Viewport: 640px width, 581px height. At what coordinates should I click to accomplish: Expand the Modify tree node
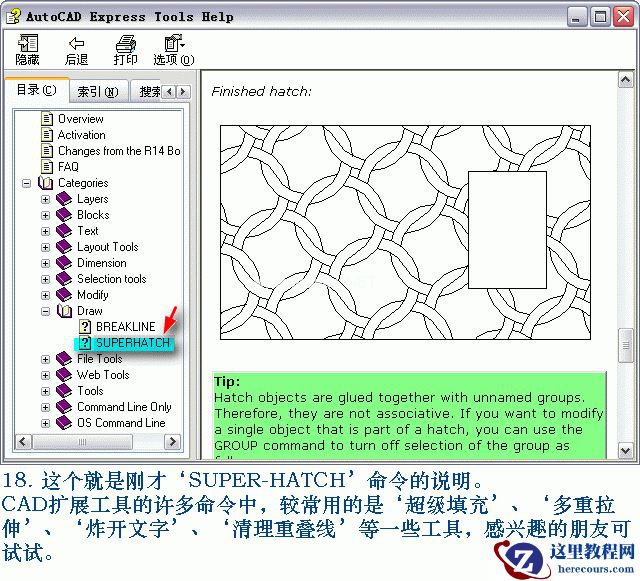[46, 295]
